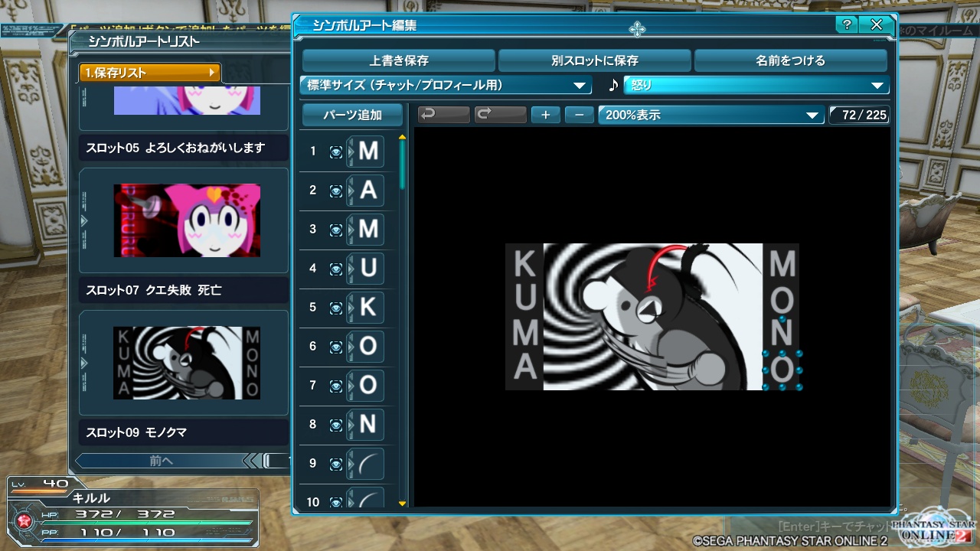
Task: Click the music note sound icon
Action: coord(612,85)
